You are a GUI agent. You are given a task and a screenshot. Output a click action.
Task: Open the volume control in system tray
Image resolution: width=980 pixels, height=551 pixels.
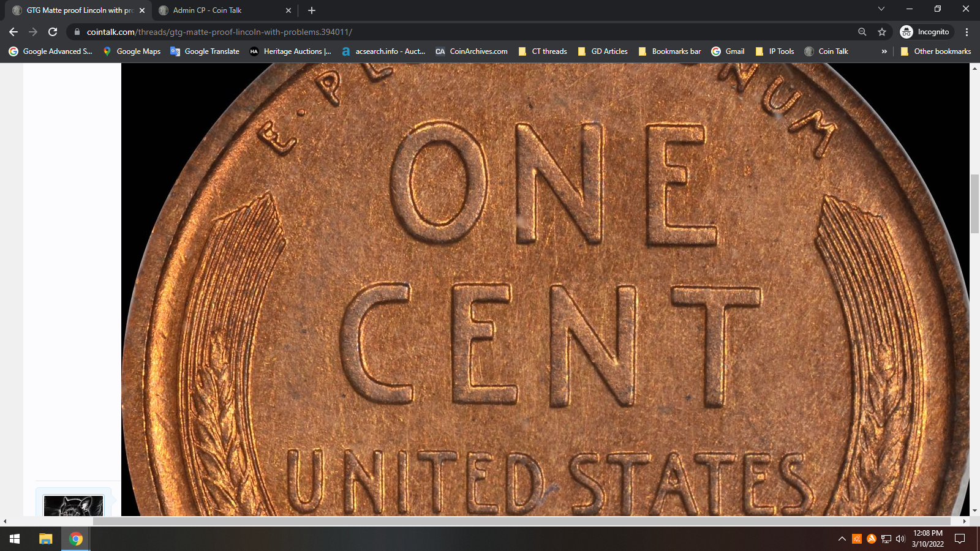click(x=900, y=539)
